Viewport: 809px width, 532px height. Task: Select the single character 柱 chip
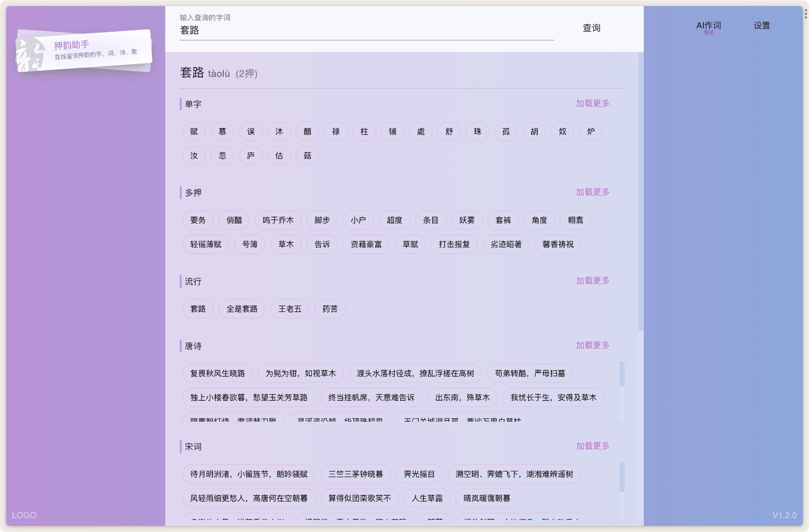[364, 132]
